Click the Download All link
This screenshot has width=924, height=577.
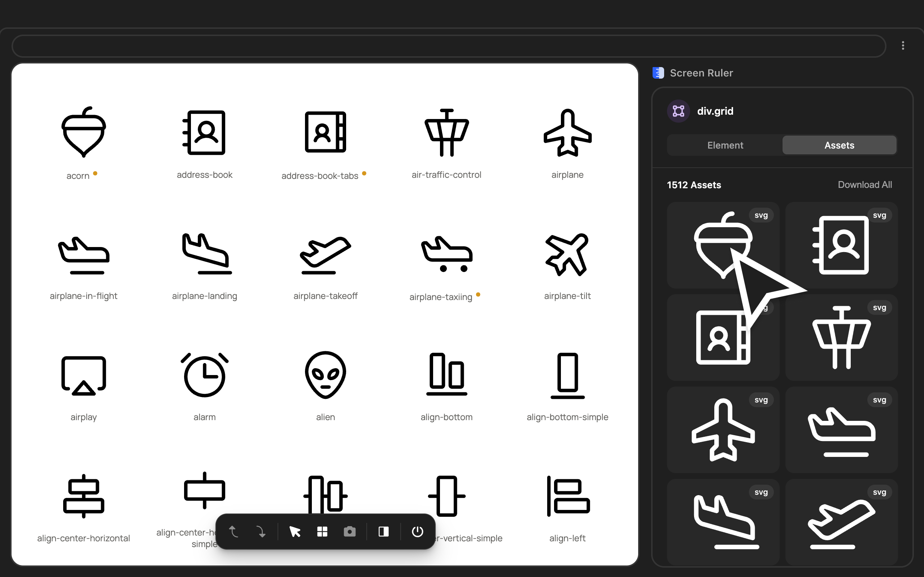point(864,185)
